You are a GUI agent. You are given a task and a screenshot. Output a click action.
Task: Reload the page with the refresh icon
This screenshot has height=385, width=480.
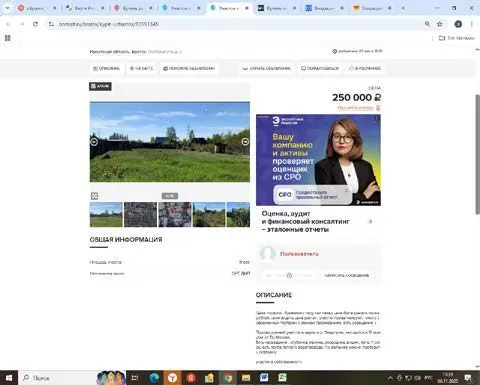tap(35, 24)
